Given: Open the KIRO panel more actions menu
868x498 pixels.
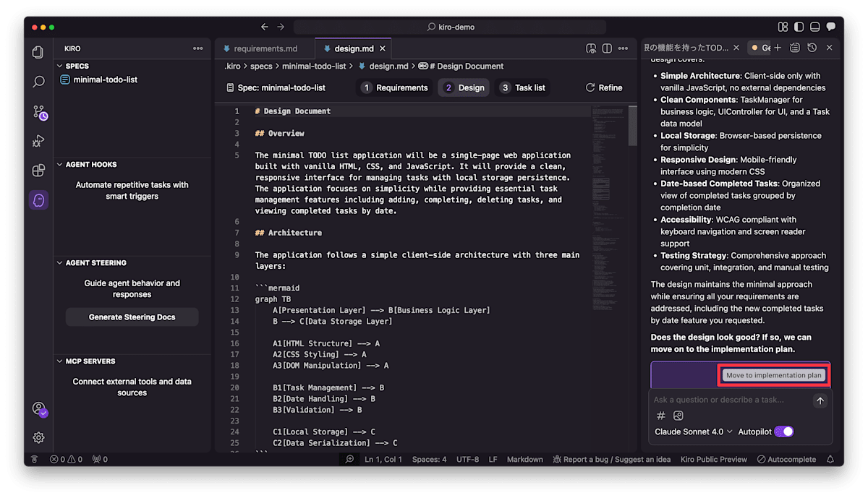Looking at the screenshot, I should [x=197, y=48].
